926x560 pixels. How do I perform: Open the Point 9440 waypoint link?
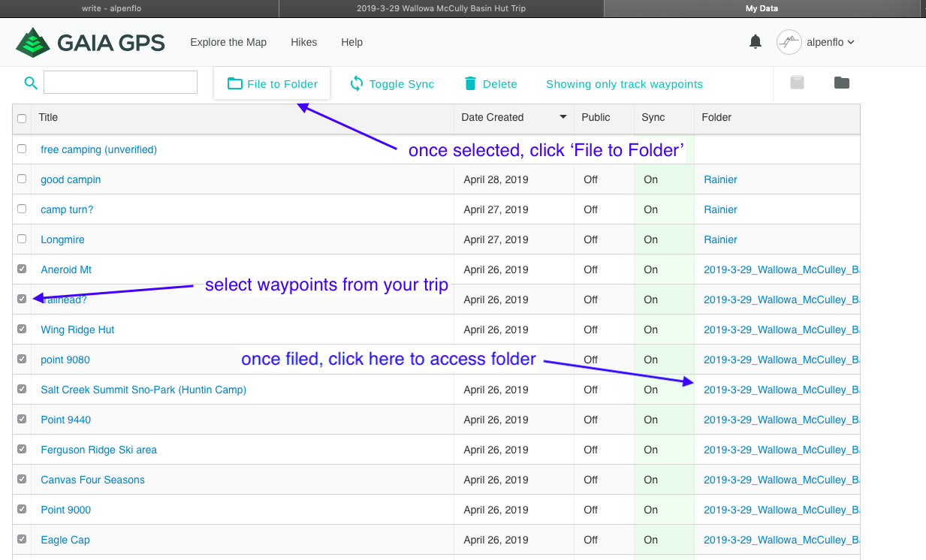click(x=65, y=420)
